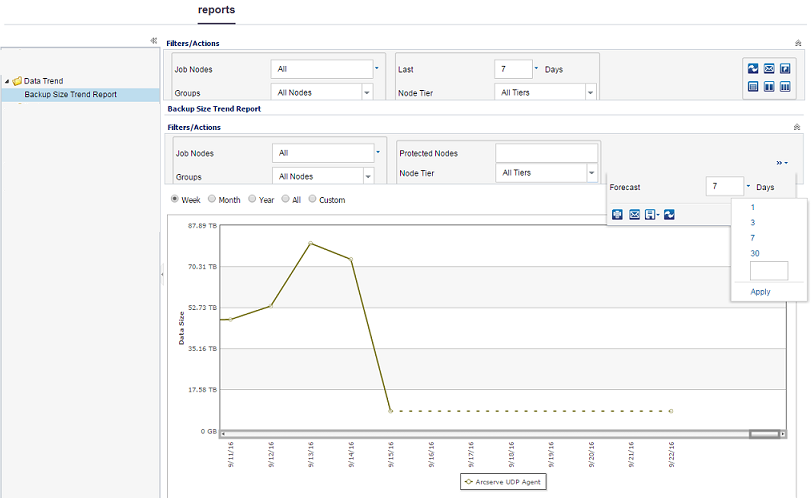Print the Backup Size Trend Report
812x498 pixels.
tap(617, 214)
